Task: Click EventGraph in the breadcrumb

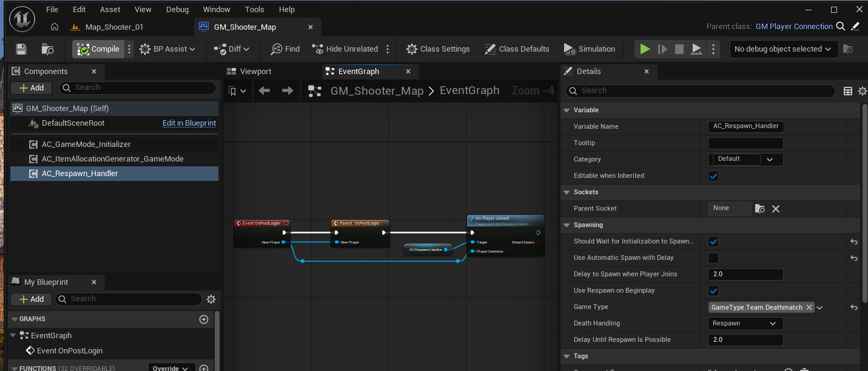Action: click(469, 91)
